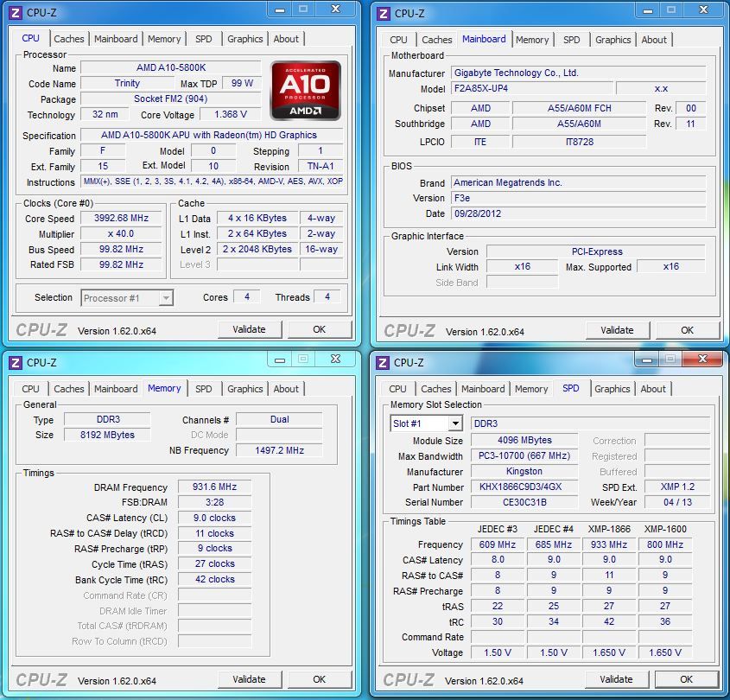This screenshot has height=700, width=730.
Task: Click the Core Speed value '3992.68 MHz'
Action: (121, 218)
